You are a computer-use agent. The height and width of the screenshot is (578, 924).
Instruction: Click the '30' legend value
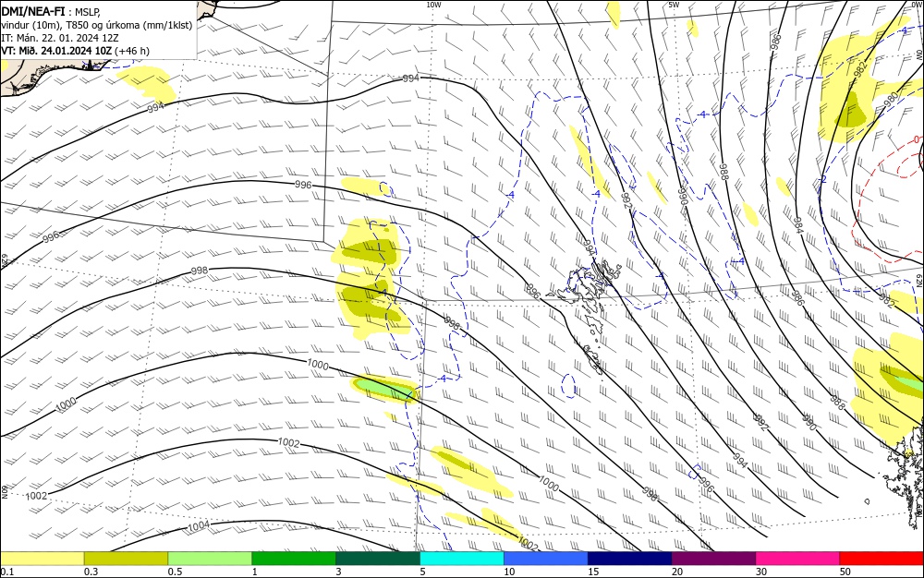click(x=761, y=572)
